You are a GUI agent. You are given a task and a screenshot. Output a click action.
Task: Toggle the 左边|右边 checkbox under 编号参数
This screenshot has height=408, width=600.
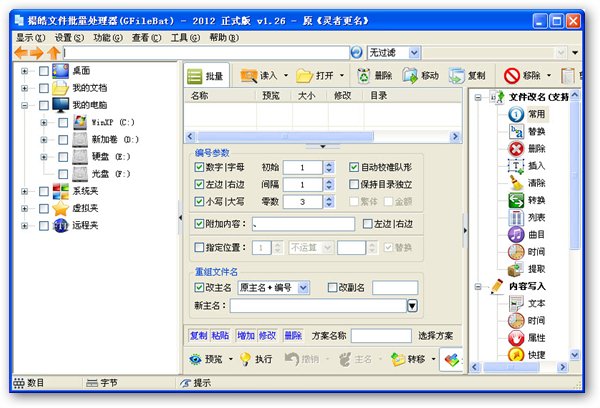(199, 184)
